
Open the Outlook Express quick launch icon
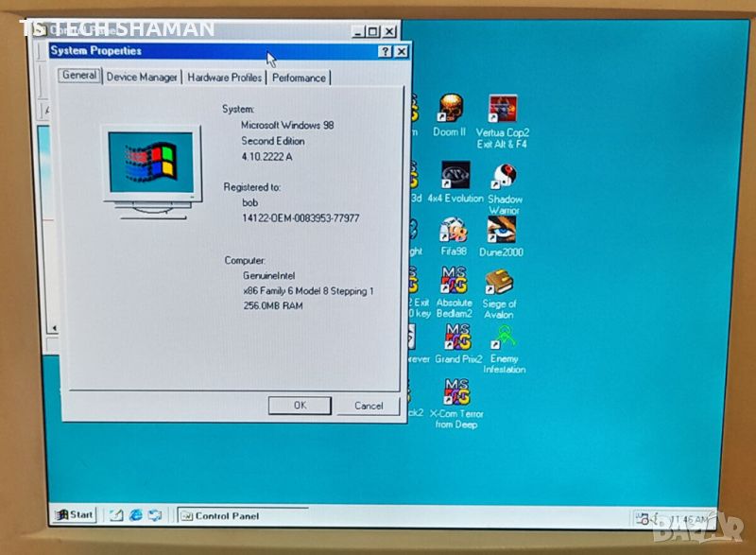click(x=155, y=515)
